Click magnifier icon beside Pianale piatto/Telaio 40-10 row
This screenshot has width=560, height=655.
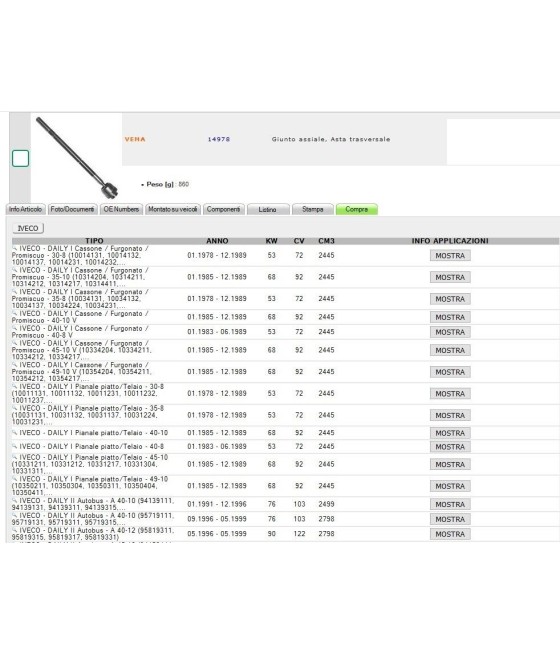[15, 432]
